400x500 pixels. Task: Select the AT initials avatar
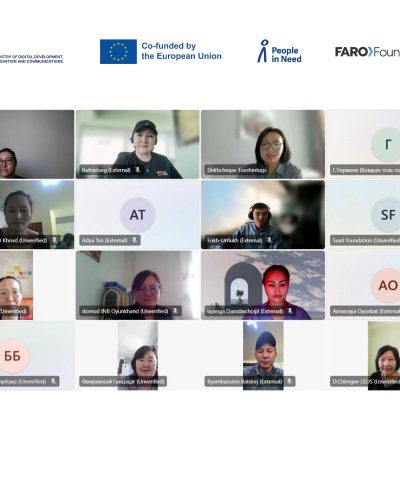138,215
